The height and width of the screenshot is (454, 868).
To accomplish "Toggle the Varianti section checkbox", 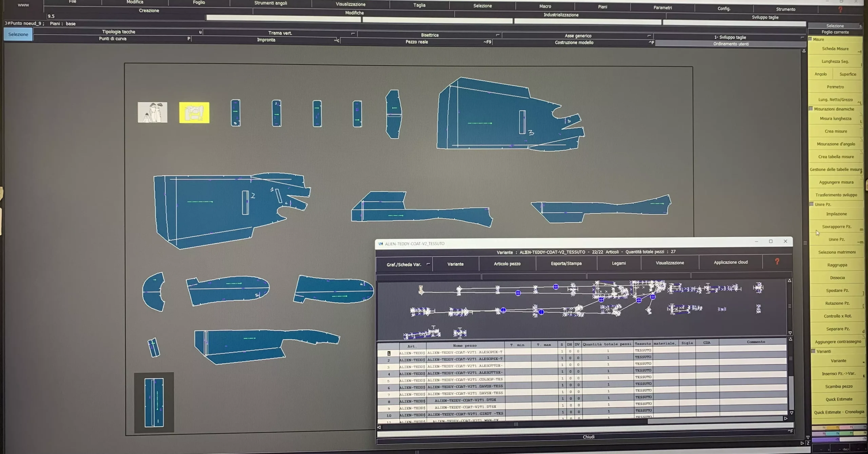I will [x=813, y=351].
